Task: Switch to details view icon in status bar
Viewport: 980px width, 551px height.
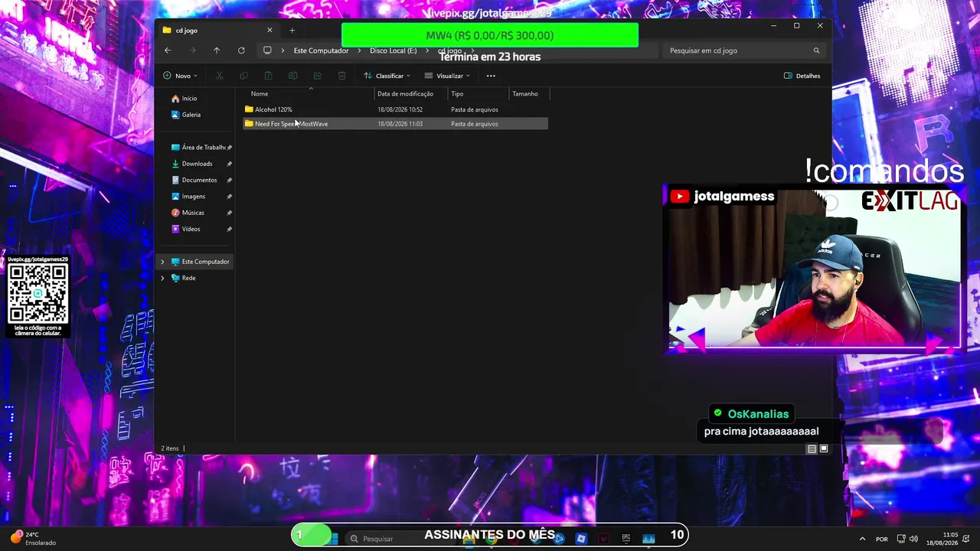Action: tap(812, 448)
